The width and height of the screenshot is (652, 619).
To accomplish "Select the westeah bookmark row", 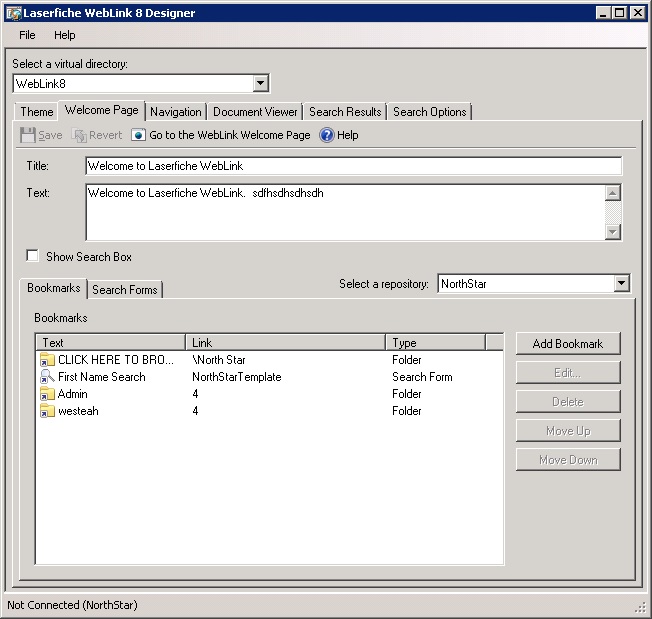I will tap(269, 411).
